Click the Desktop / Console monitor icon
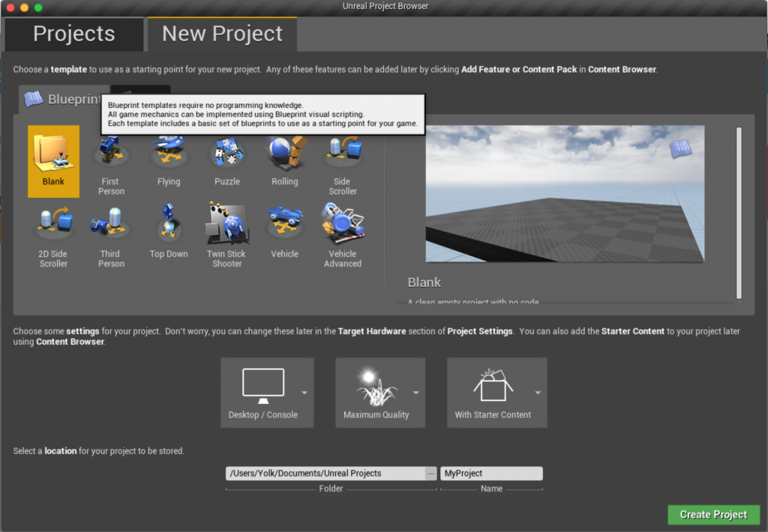 [263, 386]
